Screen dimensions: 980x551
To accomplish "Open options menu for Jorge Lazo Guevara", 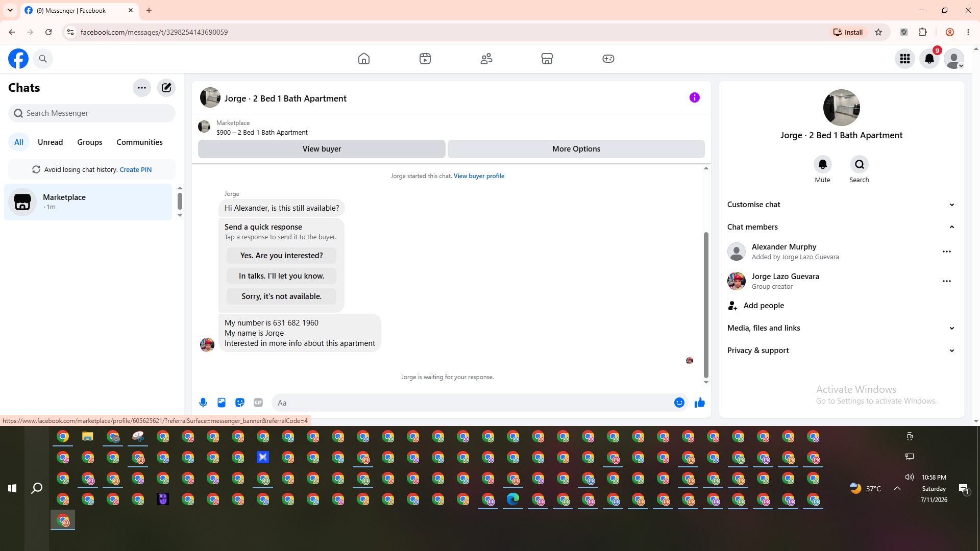I will point(947,281).
